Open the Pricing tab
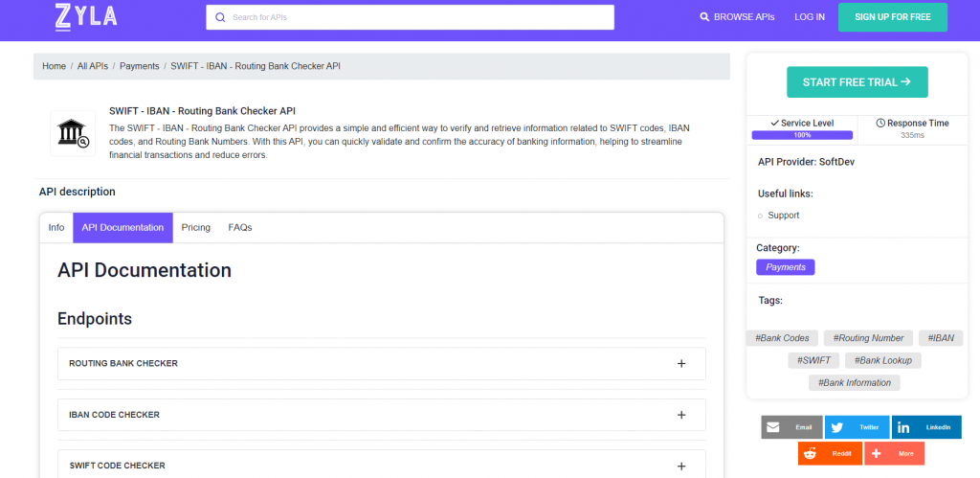980x478 pixels. tap(195, 228)
